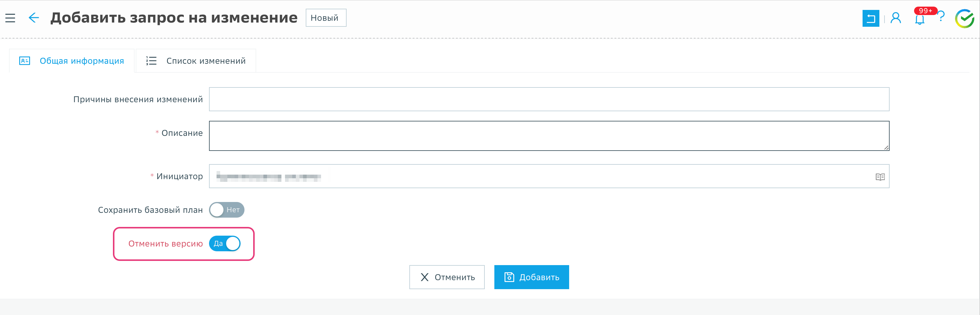Focus the Описание text area
980x315 pixels.
coord(549,136)
